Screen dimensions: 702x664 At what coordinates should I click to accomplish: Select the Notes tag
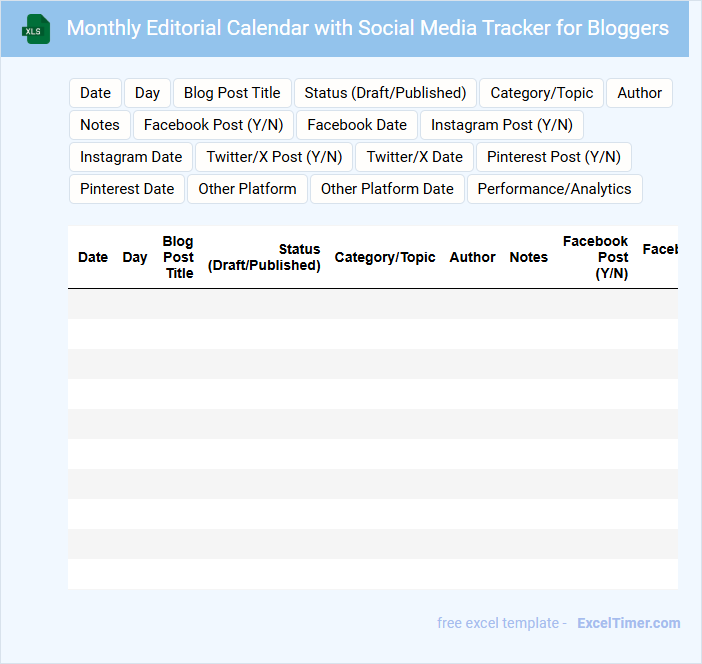pyautogui.click(x=100, y=125)
